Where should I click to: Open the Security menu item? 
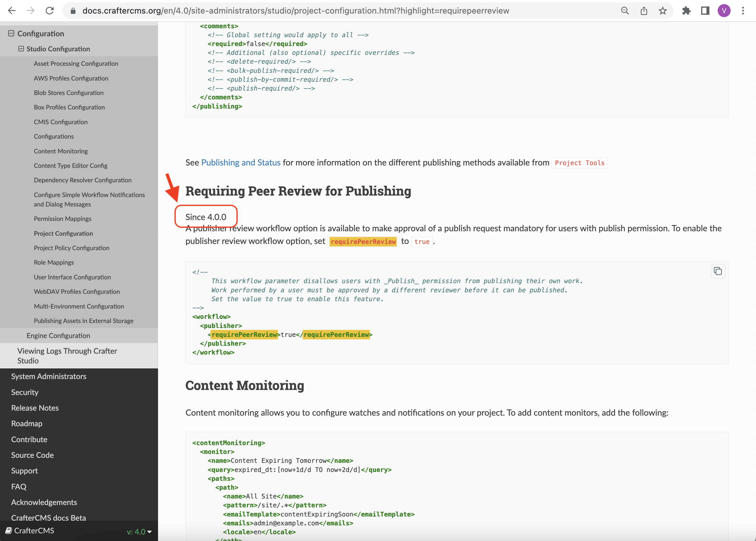[25, 392]
